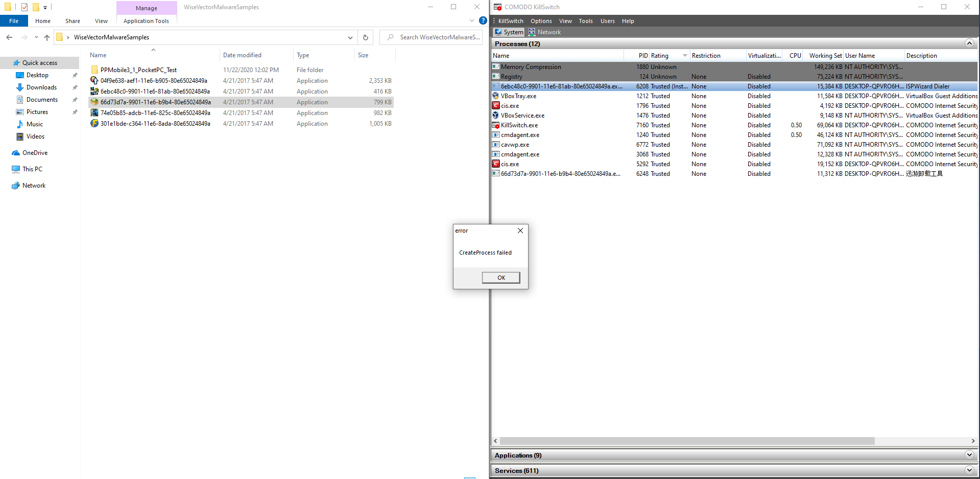Switch to the System tab in KillSwitch
The height and width of the screenshot is (479, 980).
point(509,32)
